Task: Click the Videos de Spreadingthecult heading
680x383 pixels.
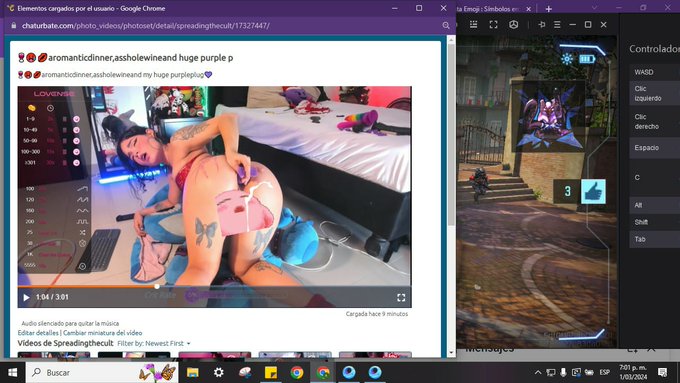Action: (x=65, y=343)
